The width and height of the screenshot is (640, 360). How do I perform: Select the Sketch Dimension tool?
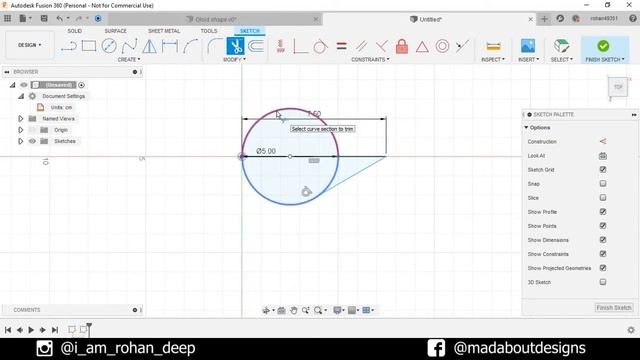coord(170,46)
